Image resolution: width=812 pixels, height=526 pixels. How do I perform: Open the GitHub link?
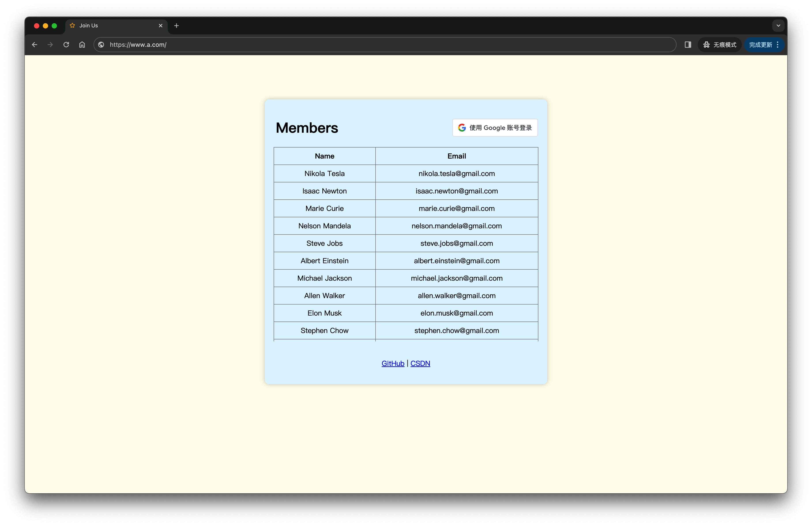(x=393, y=363)
